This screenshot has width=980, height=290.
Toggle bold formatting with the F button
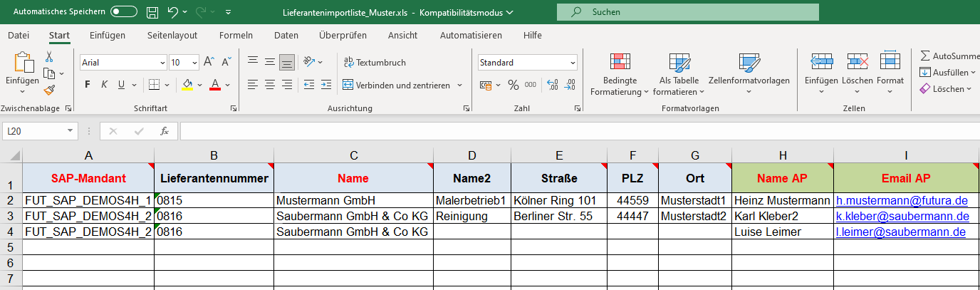pyautogui.click(x=88, y=85)
